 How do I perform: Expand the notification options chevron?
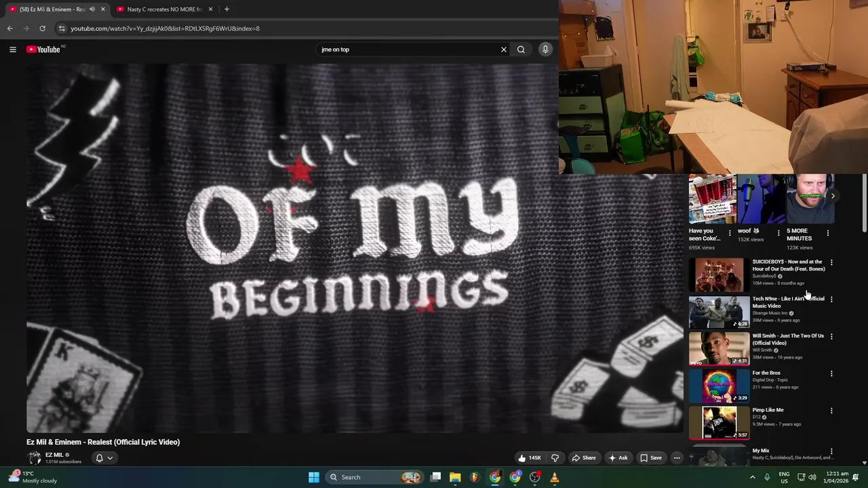(110, 458)
